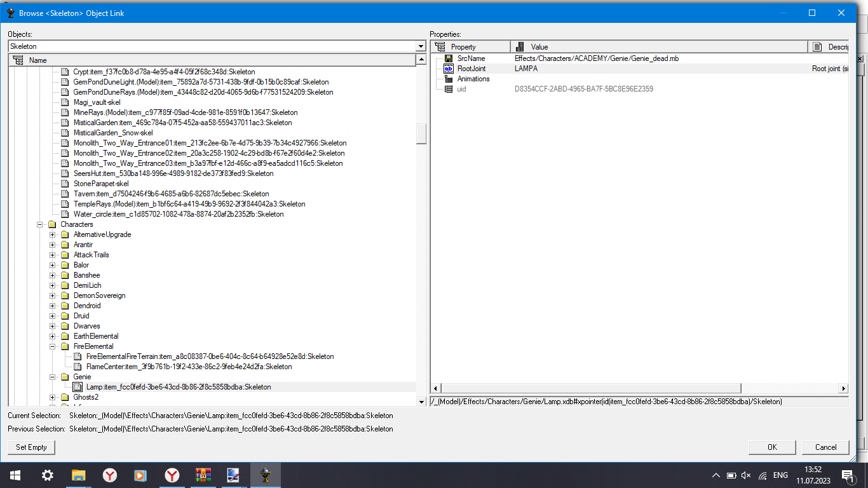Click the uid database icon
Viewport: 868px width, 488px height.
tap(449, 89)
